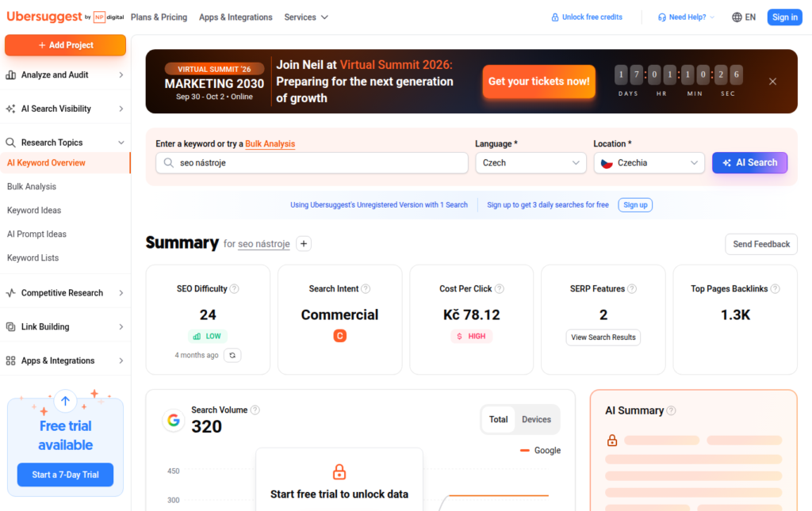The width and height of the screenshot is (812, 511).
Task: Click the Cost Per Click help icon
Action: [500, 288]
